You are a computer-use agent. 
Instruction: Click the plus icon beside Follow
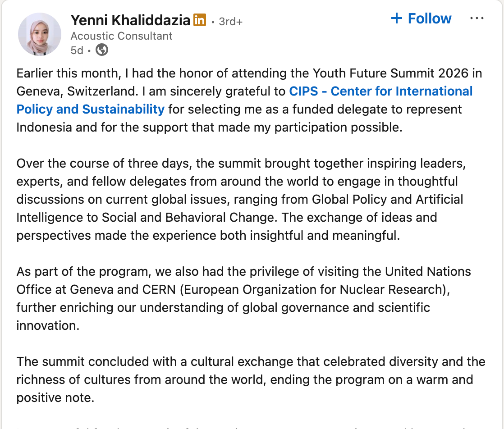(x=396, y=18)
